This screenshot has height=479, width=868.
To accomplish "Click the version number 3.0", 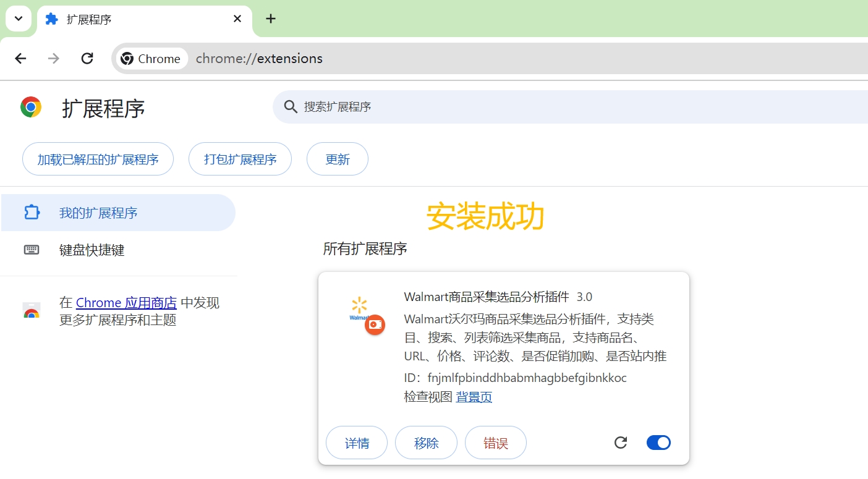I will pos(584,297).
